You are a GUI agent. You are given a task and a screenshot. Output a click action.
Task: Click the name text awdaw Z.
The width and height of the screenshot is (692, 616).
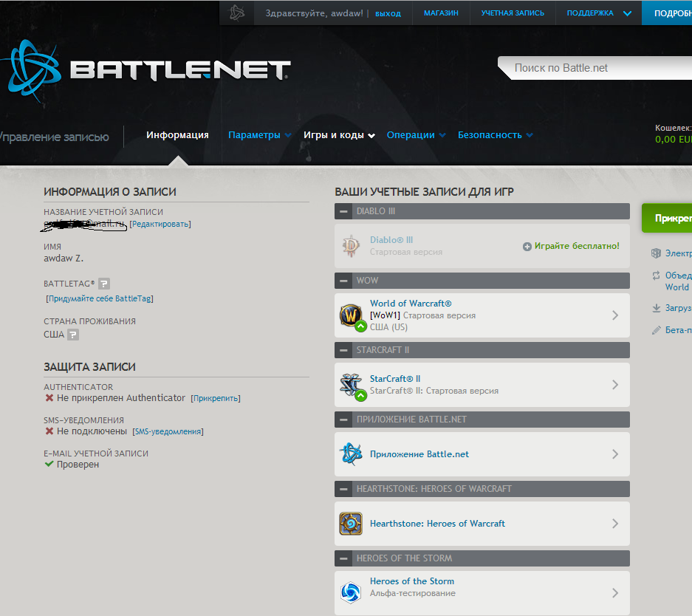64,258
